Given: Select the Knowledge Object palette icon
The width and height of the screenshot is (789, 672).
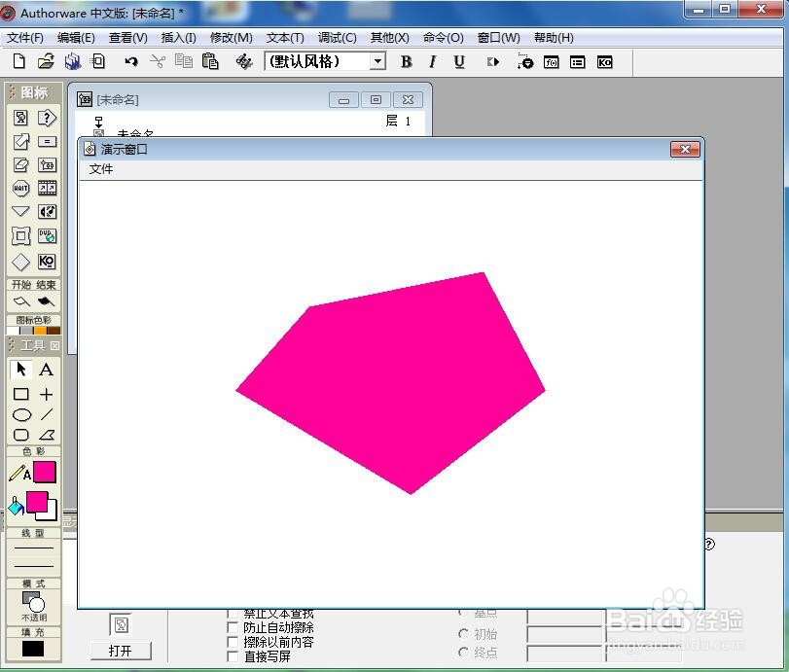Looking at the screenshot, I should pos(47,262).
